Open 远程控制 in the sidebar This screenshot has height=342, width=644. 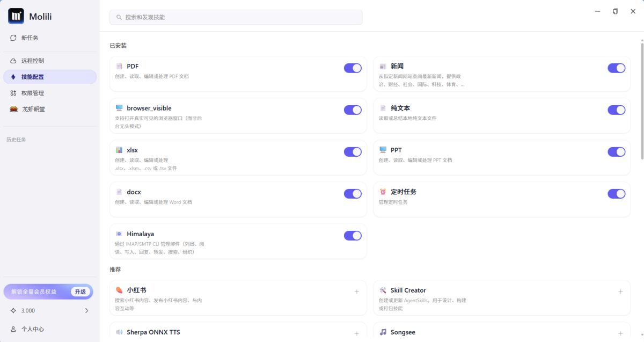tap(32, 61)
